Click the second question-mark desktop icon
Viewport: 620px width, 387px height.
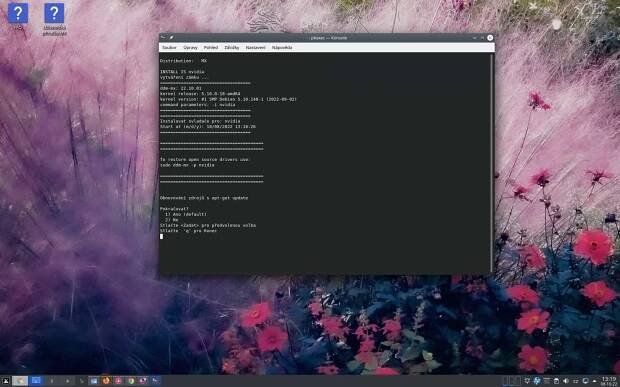coord(54,13)
